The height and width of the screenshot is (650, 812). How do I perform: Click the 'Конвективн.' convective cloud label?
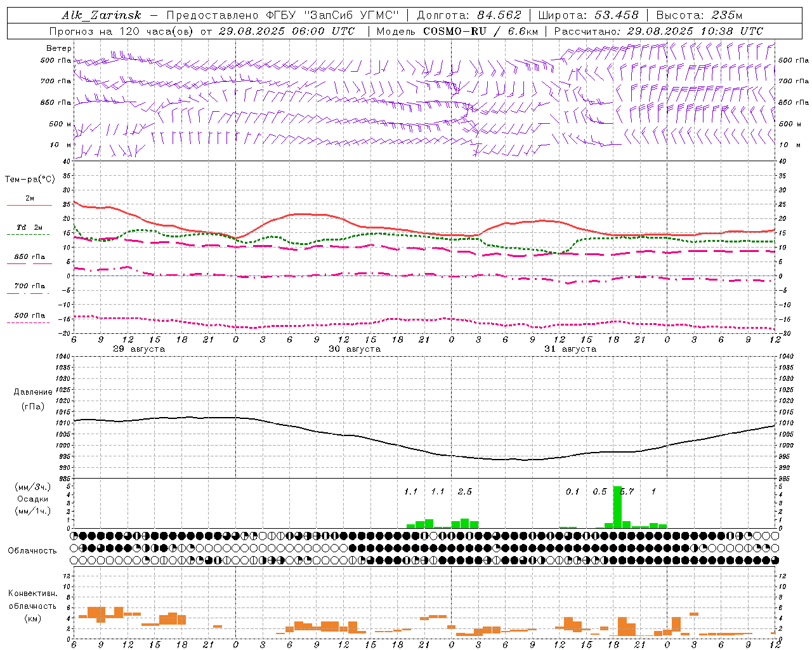pyautogui.click(x=32, y=594)
